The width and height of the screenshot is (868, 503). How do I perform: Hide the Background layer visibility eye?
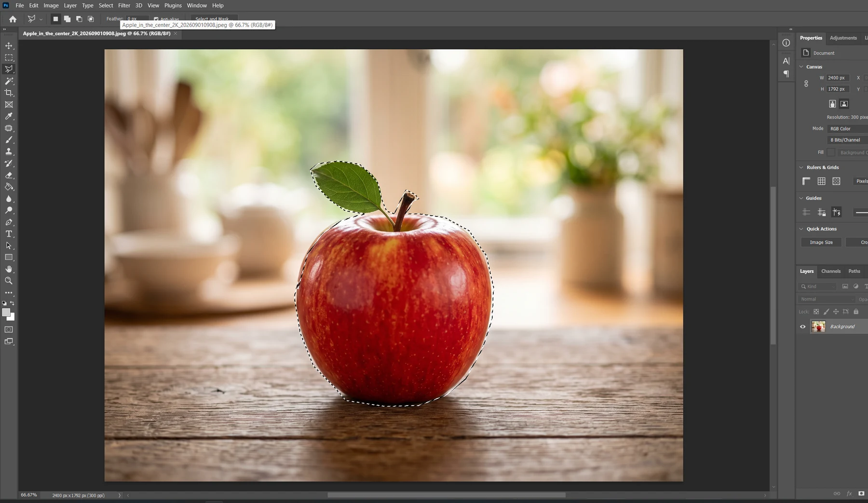click(x=803, y=326)
